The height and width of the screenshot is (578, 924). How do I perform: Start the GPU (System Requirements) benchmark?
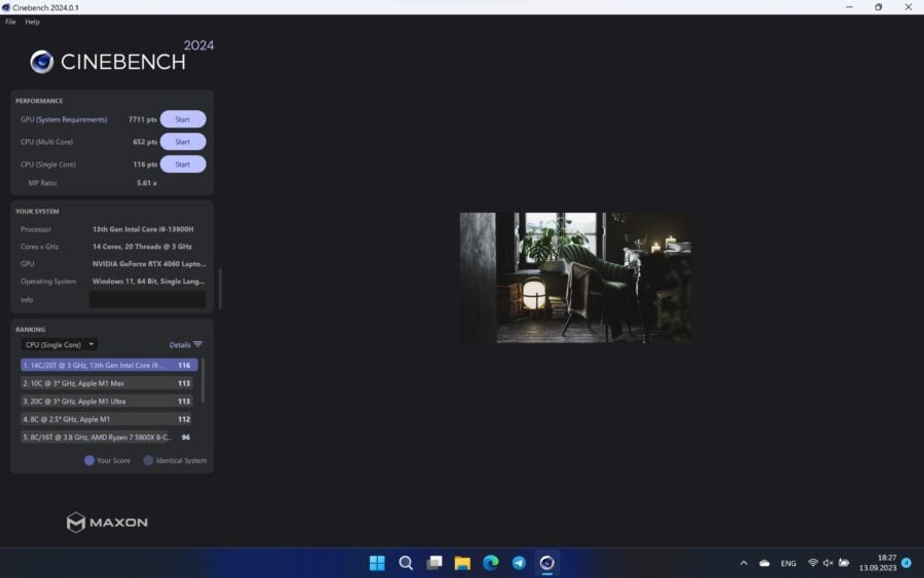tap(183, 119)
